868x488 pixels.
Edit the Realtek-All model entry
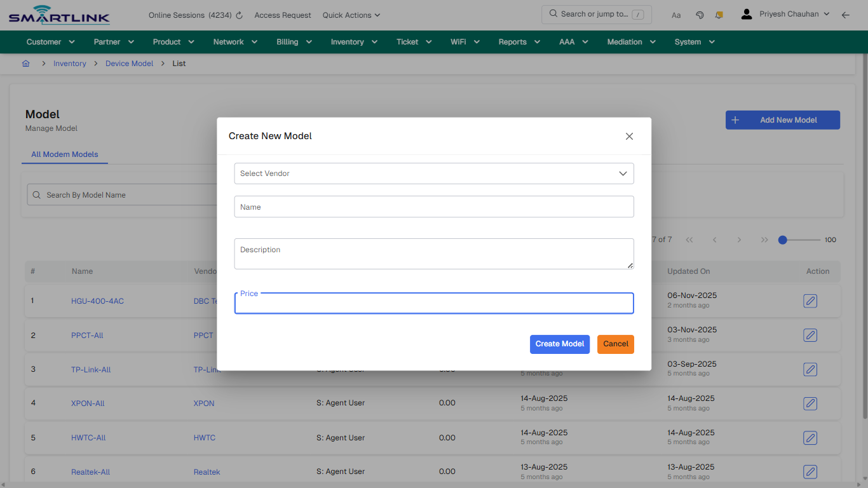[810, 471]
